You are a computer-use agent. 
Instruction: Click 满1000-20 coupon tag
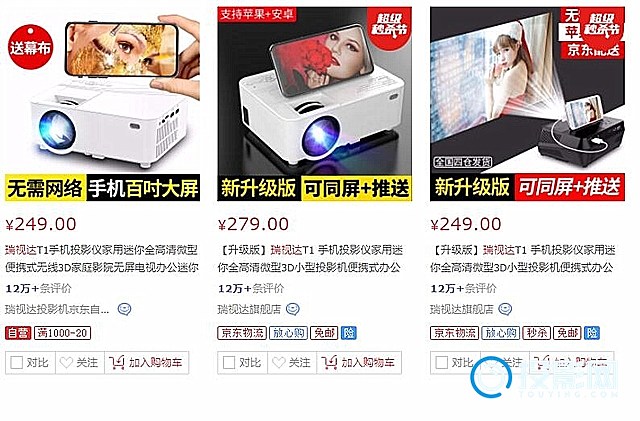(x=62, y=333)
